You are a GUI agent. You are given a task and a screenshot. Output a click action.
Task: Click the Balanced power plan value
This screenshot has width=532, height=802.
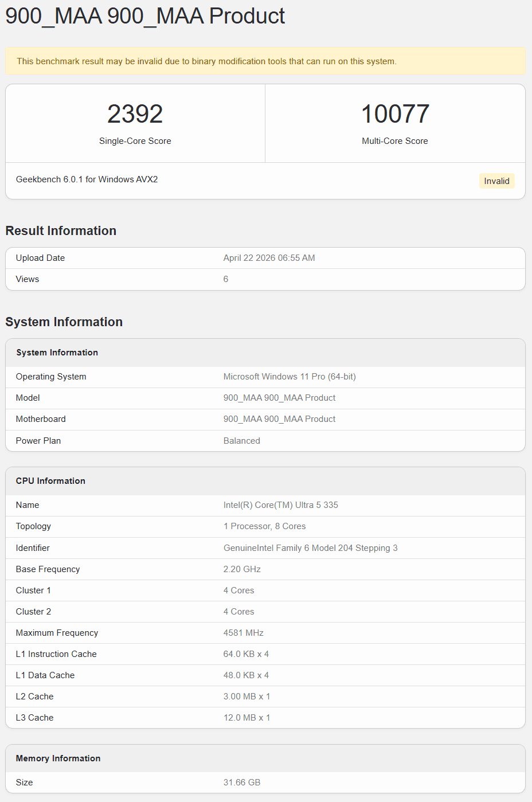click(241, 441)
